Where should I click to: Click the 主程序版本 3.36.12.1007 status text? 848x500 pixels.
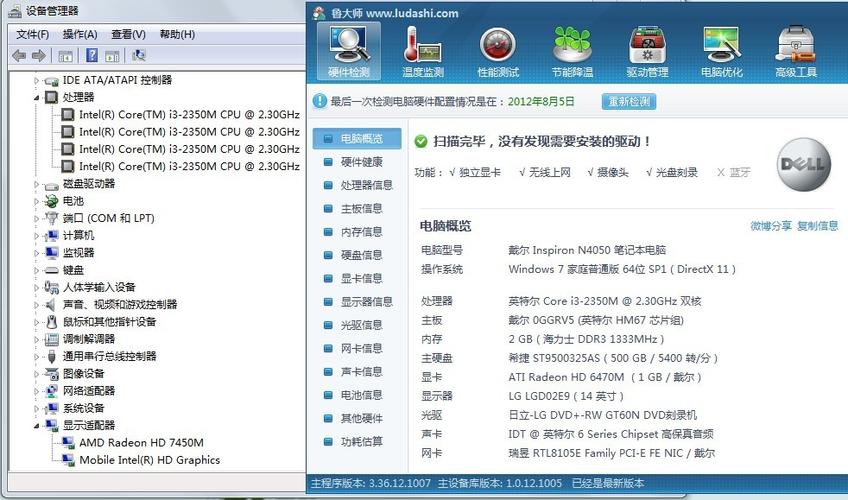371,483
